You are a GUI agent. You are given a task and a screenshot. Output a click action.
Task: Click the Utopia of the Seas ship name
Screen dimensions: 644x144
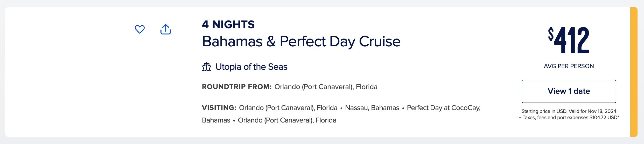pyautogui.click(x=251, y=67)
